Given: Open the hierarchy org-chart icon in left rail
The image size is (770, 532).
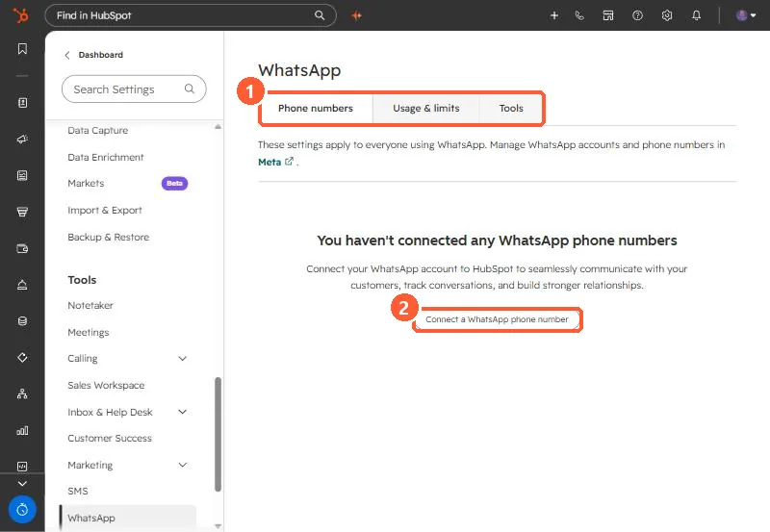Looking at the screenshot, I should pyautogui.click(x=22, y=393).
